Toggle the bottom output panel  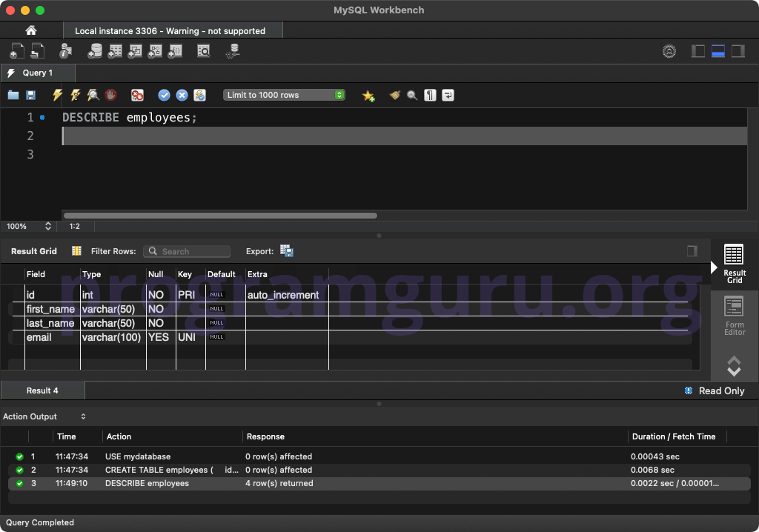[x=717, y=51]
